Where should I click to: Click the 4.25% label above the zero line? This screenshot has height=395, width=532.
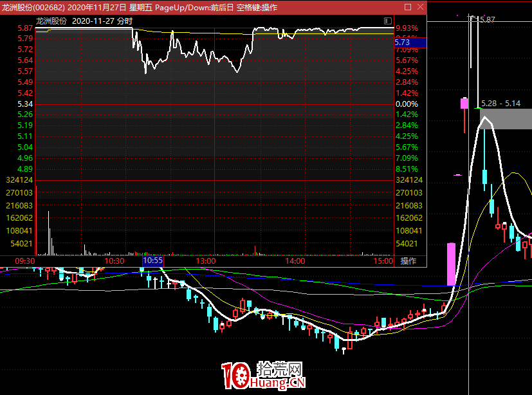pyautogui.click(x=407, y=71)
